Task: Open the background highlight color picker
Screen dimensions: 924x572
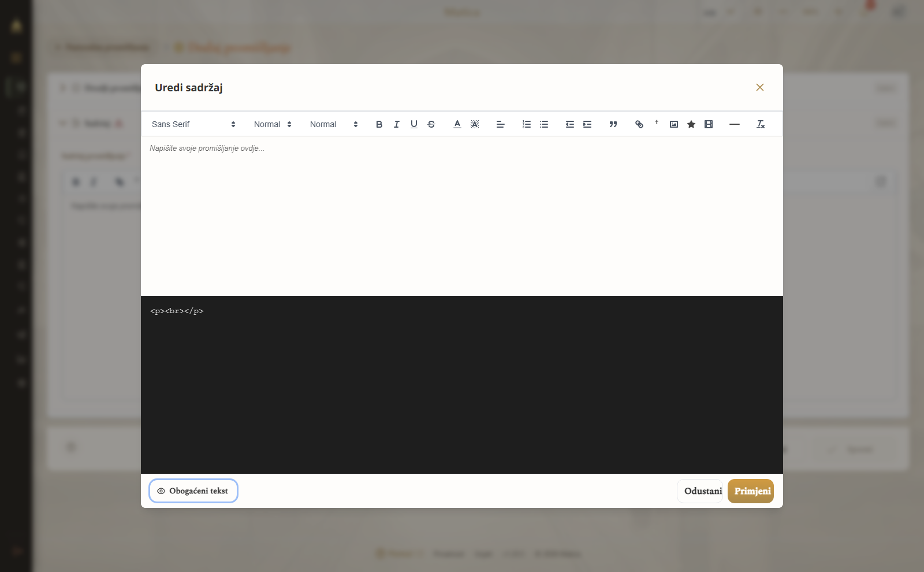Action: click(474, 124)
